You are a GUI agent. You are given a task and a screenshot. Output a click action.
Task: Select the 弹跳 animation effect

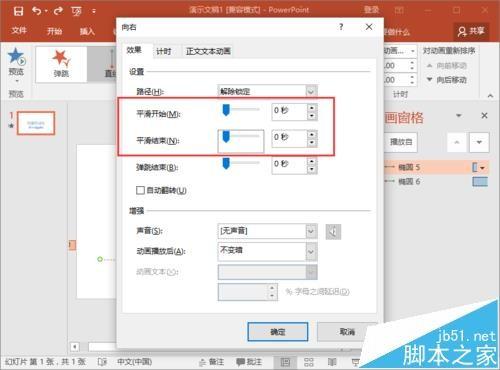click(x=61, y=64)
